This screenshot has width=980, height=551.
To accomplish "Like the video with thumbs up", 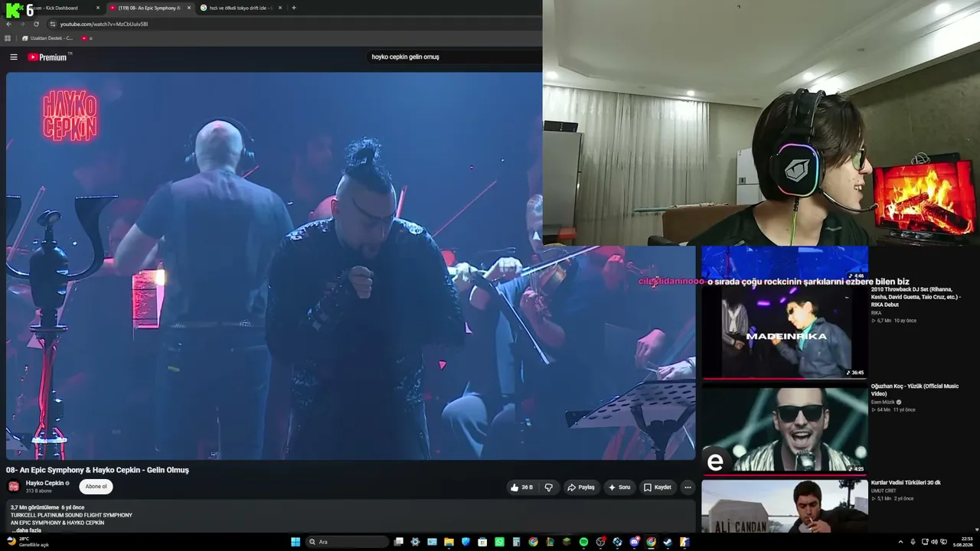I will (523, 487).
